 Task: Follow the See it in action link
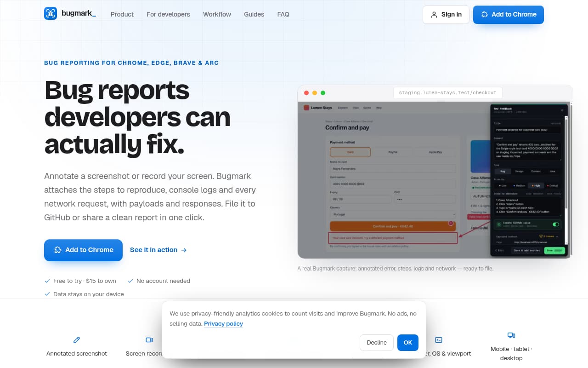tap(158, 250)
